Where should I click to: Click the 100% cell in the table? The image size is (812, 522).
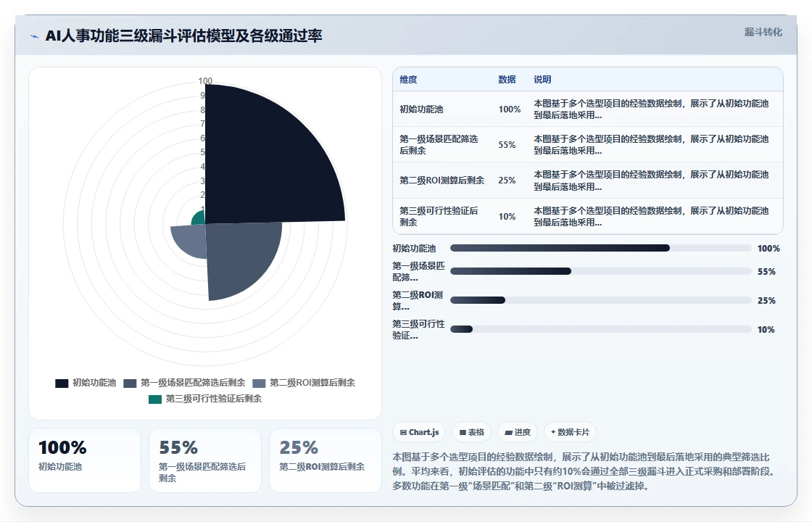coord(510,109)
